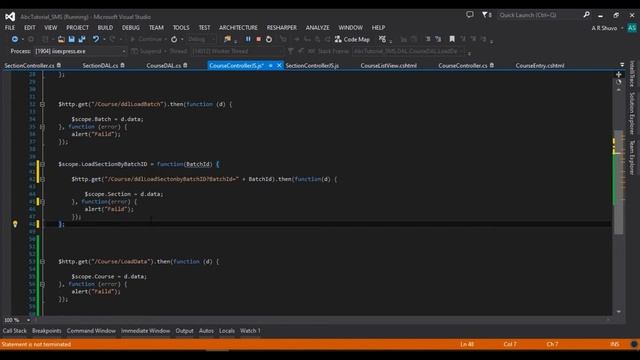Image resolution: width=640 pixels, height=360 pixels.
Task: Click the Restart debugging icon
Action: [269, 39]
